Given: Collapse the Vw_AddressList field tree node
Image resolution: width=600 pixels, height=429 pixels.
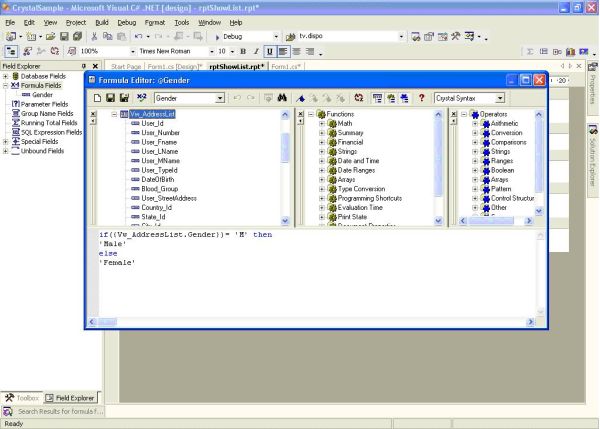Looking at the screenshot, I should point(114,114).
